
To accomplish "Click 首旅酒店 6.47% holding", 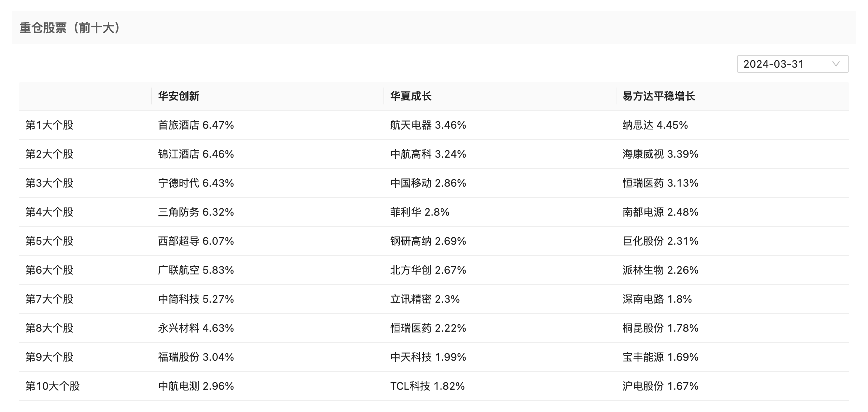I will (196, 125).
